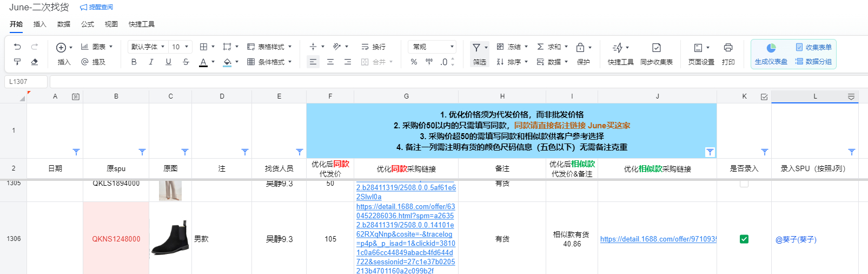868x274 pixels.
Task: Toggle the checkbox icon in column K header
Action: [x=764, y=97]
